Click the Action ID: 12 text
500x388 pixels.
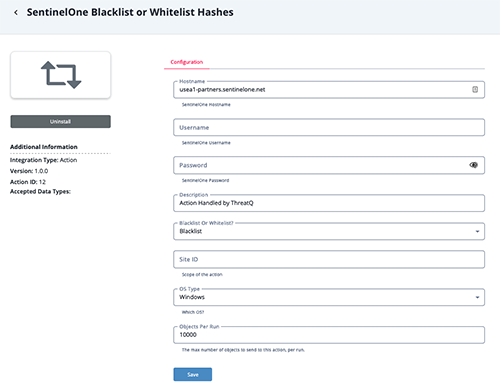(28, 182)
